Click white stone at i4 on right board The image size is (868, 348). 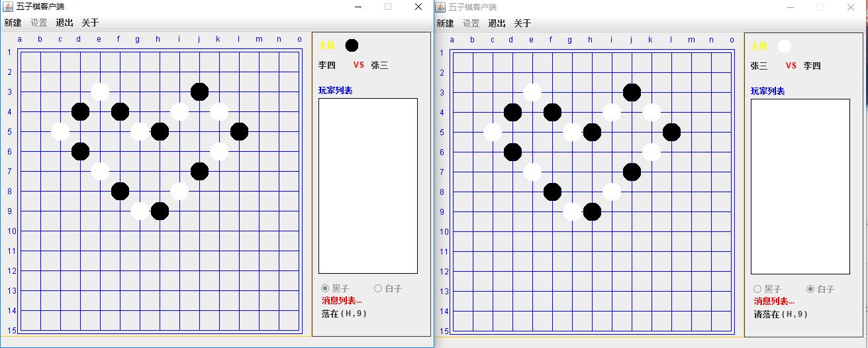pos(612,112)
